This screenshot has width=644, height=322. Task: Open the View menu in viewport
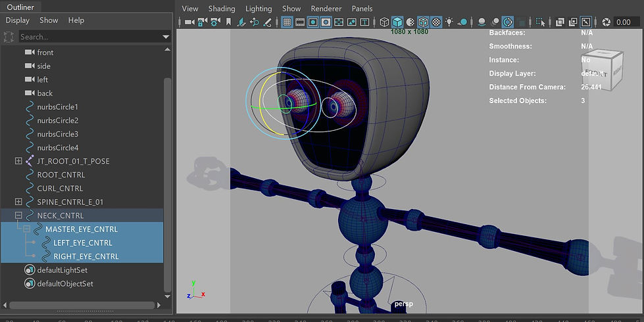[x=189, y=9]
